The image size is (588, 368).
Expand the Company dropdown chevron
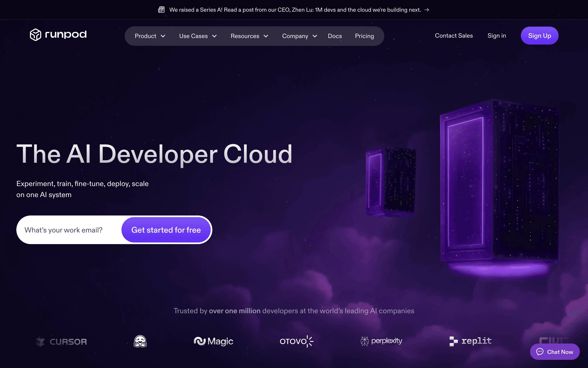click(x=315, y=36)
